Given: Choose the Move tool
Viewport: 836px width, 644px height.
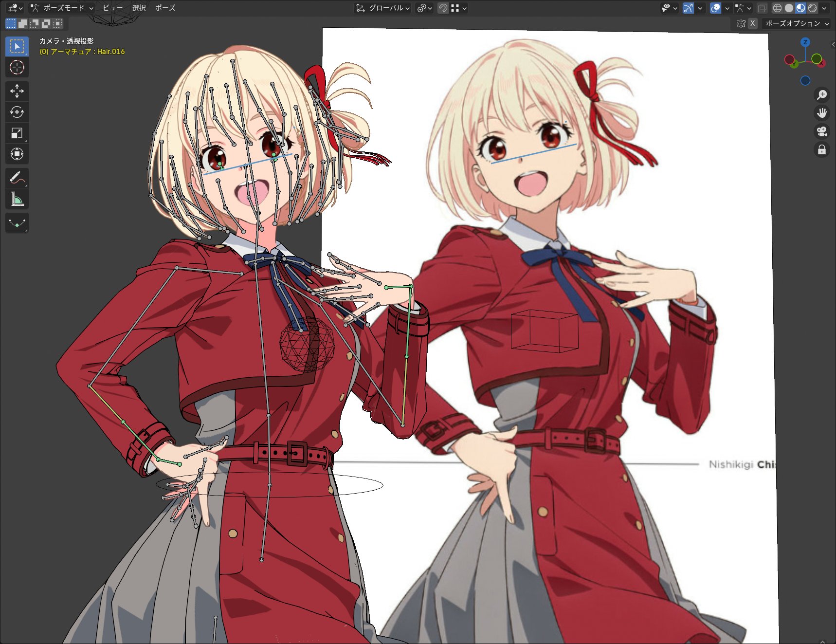Looking at the screenshot, I should [x=17, y=91].
